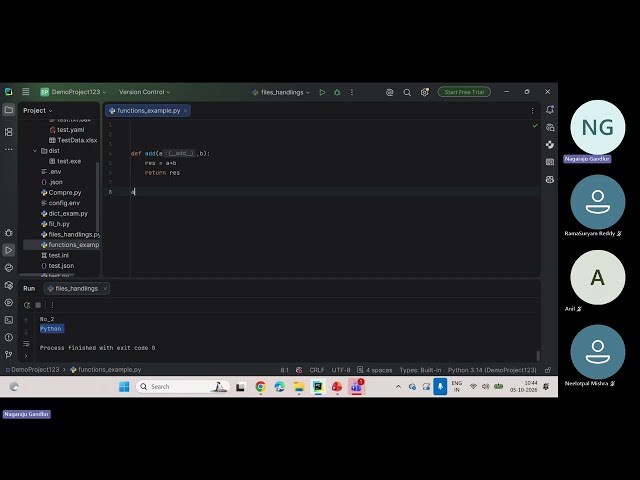Run files_handlings with the green play icon
The width and height of the screenshot is (640, 480).
point(322,92)
